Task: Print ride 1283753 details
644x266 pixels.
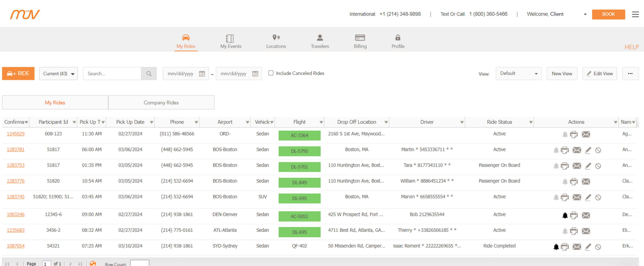Action: pyautogui.click(x=565, y=166)
